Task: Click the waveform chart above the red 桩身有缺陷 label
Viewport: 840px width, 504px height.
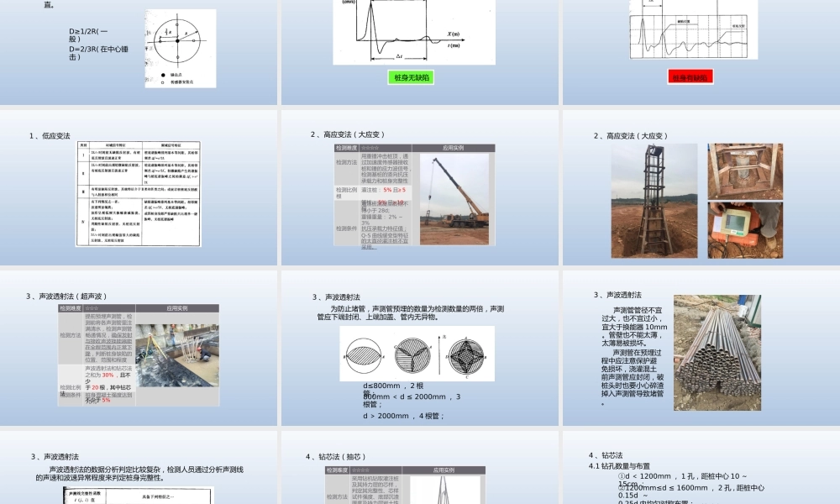Action: tap(694, 29)
